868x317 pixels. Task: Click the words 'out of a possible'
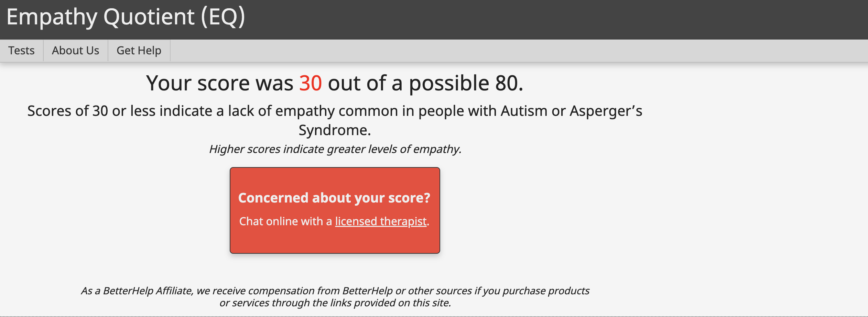pos(409,83)
